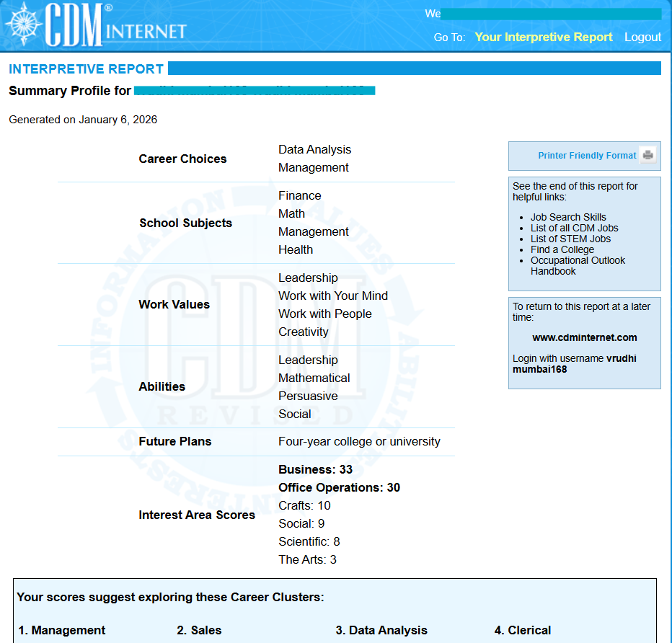The image size is (672, 643).
Task: Log out using the Logout link
Action: (642, 37)
